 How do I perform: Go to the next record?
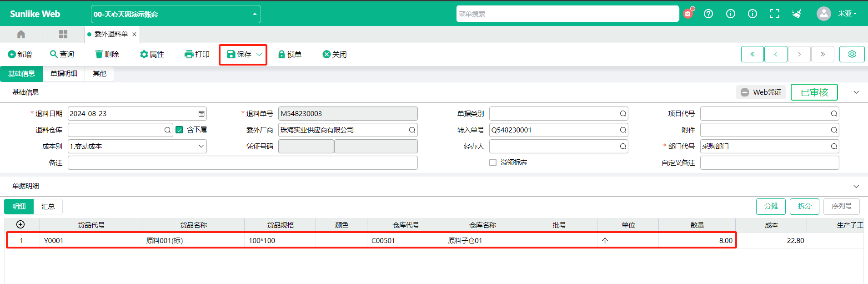799,54
